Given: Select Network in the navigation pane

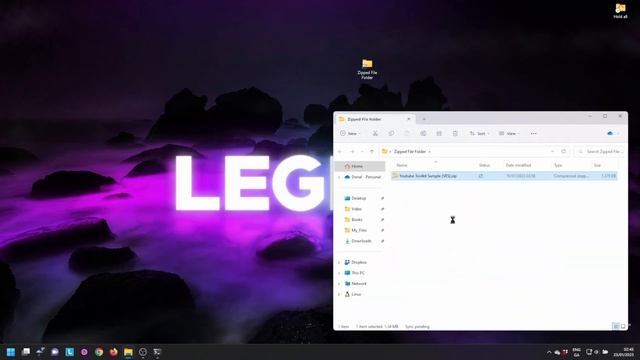Looking at the screenshot, I should point(356,283).
